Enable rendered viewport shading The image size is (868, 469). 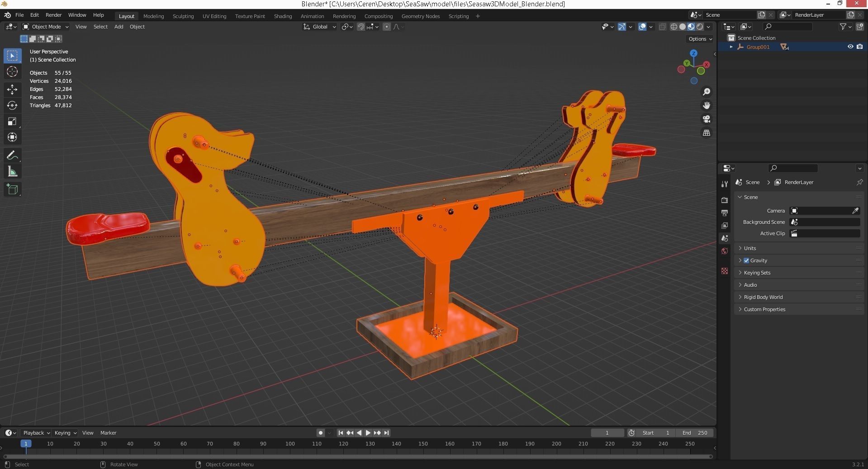pyautogui.click(x=700, y=27)
